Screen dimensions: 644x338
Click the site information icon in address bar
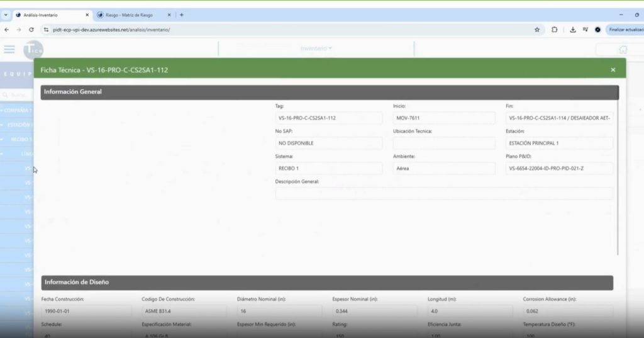point(46,30)
